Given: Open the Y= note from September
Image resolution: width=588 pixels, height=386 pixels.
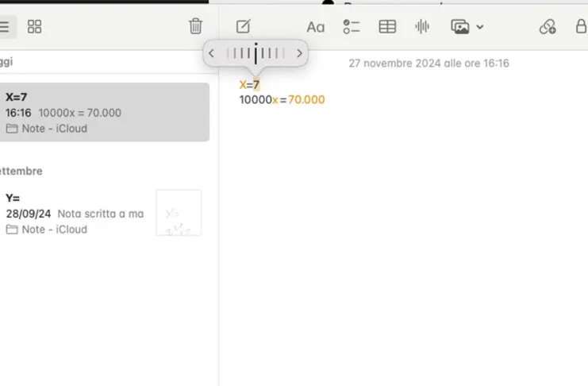Looking at the screenshot, I should tap(104, 214).
